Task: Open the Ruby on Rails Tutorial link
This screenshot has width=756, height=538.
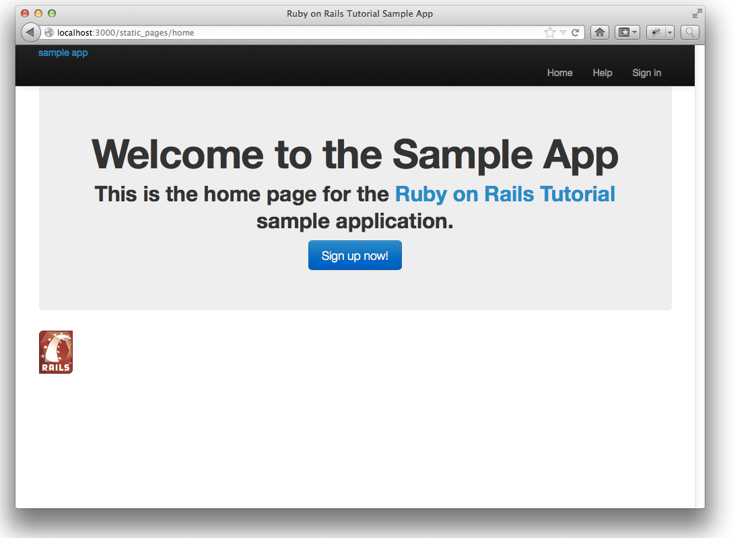Action: click(505, 194)
